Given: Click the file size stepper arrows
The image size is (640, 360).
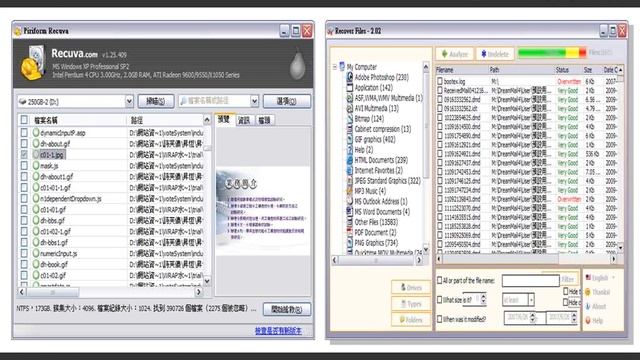Looking at the screenshot, I should (x=483, y=300).
